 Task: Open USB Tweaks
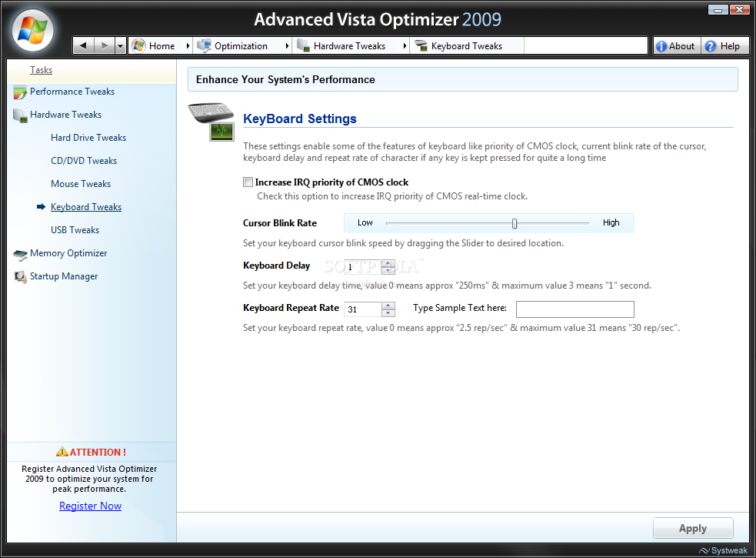pos(75,230)
